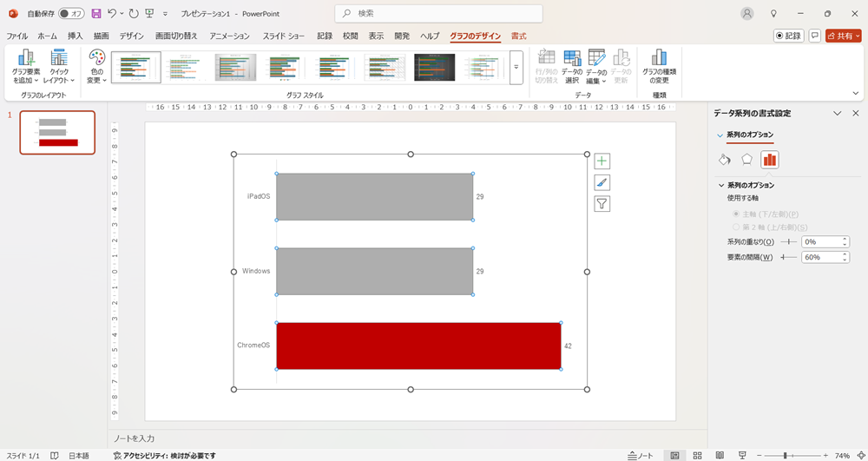Click the 要素の間隔 60% field
Image resolution: width=868 pixels, height=461 pixels.
point(821,257)
